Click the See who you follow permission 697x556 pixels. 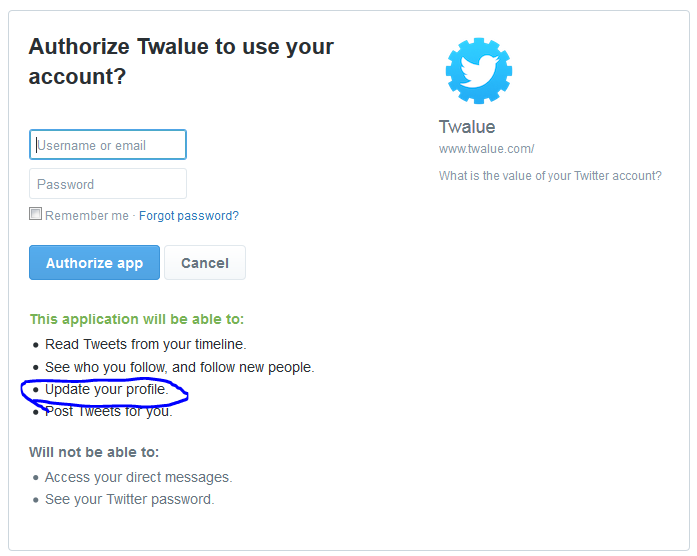tap(180, 367)
